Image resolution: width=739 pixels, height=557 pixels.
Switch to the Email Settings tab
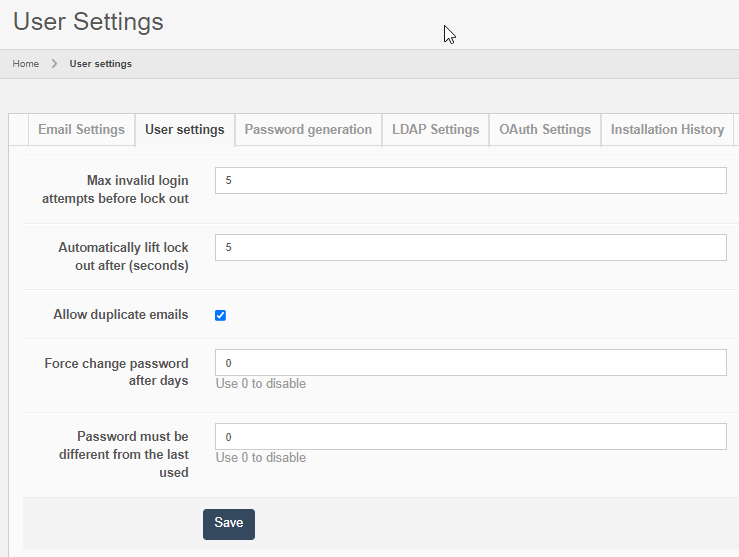coord(81,130)
